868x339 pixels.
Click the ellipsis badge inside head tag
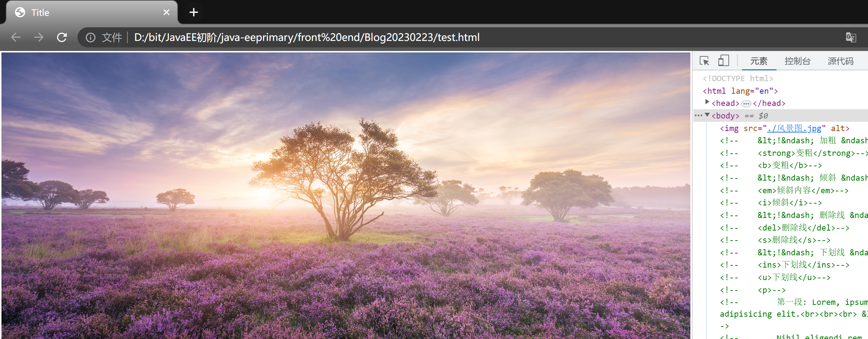[746, 104]
